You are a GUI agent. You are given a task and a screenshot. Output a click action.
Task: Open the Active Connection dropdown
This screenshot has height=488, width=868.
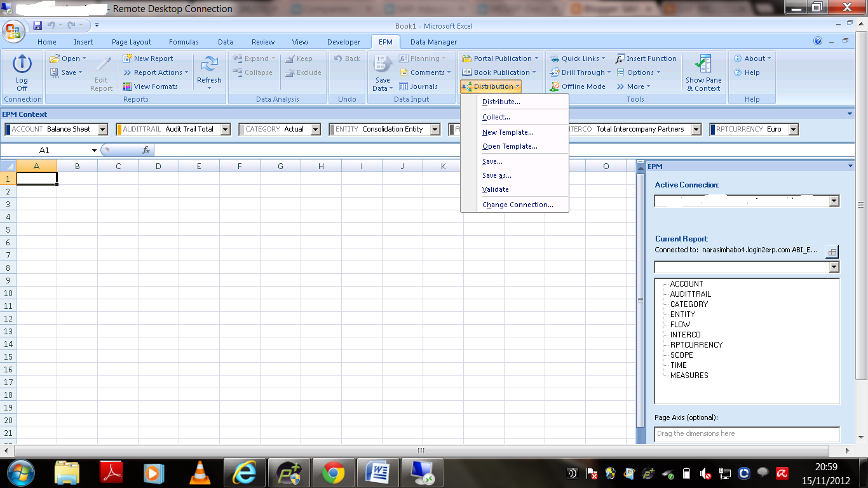pyautogui.click(x=833, y=201)
